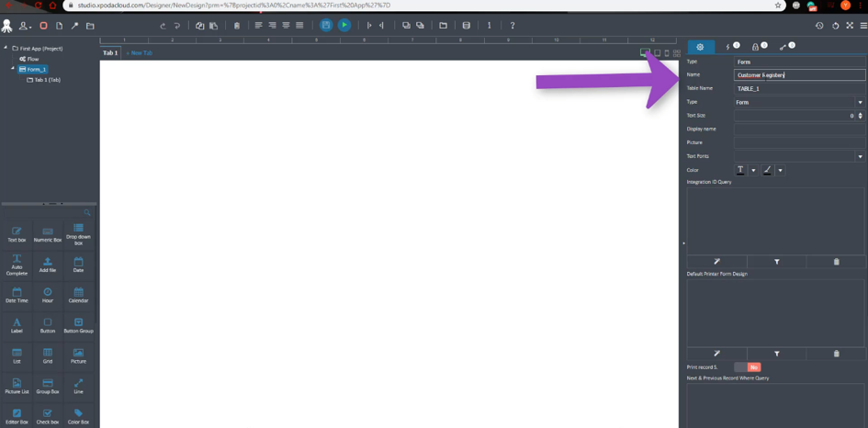Open the hamburger menu
Image resolution: width=868 pixels, height=428 pixels.
863,26
